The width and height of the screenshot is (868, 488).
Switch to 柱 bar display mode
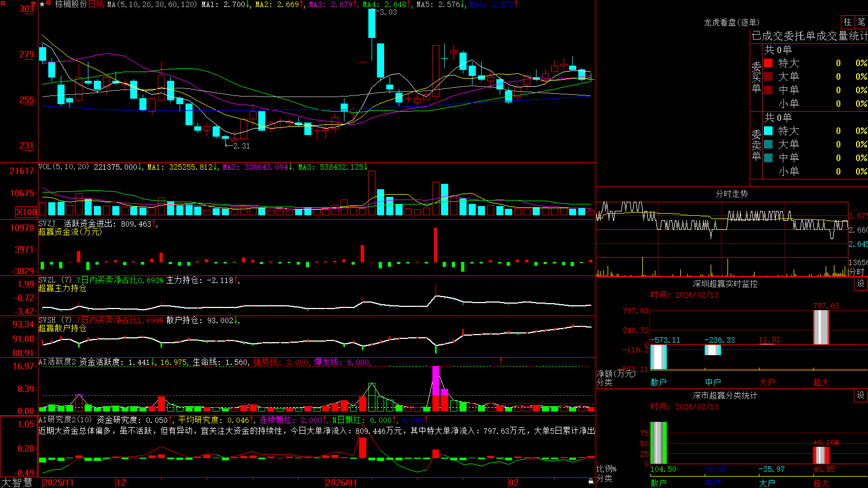click(847, 22)
